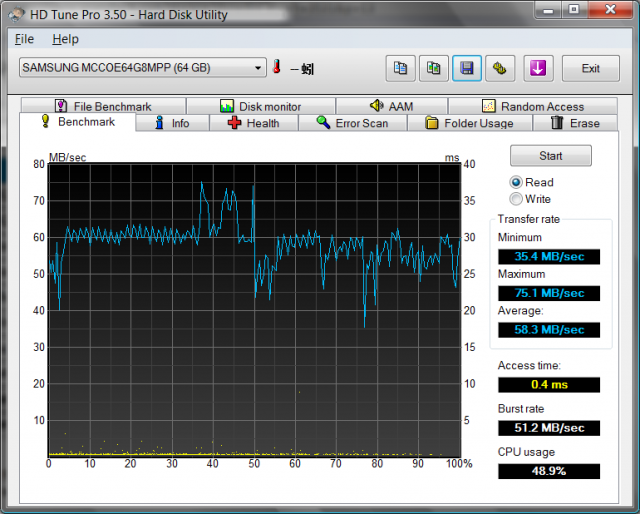Image resolution: width=640 pixels, height=514 pixels.
Task: Click the Folder Usage folder icon
Action: (432, 123)
